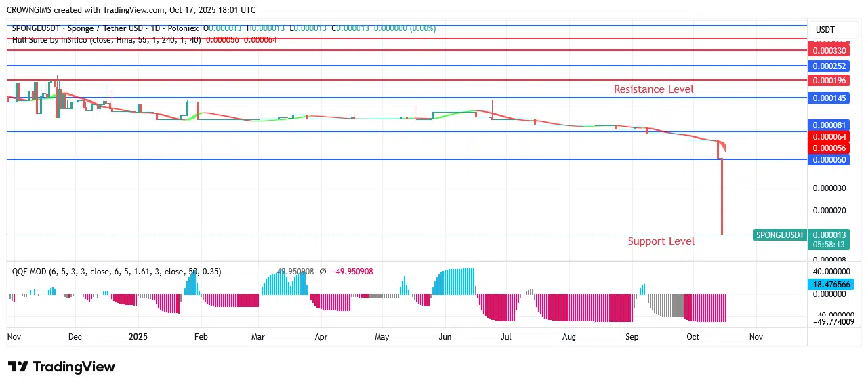The height and width of the screenshot is (387, 868).
Task: Click the 0.000081 blue price level tag
Action: click(x=829, y=125)
